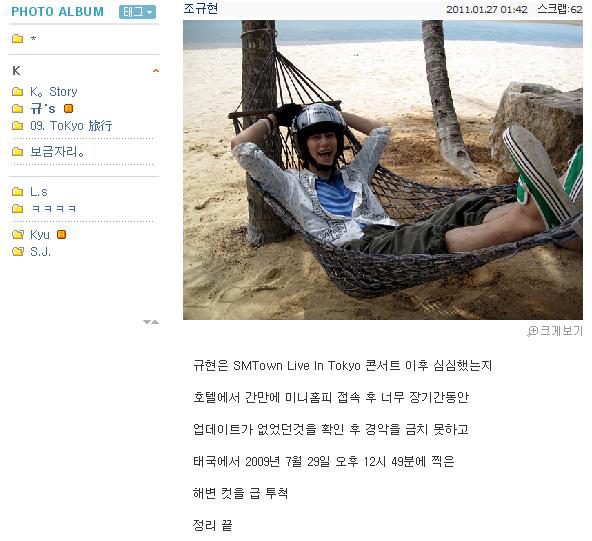Click the author name 조규현

[200, 9]
